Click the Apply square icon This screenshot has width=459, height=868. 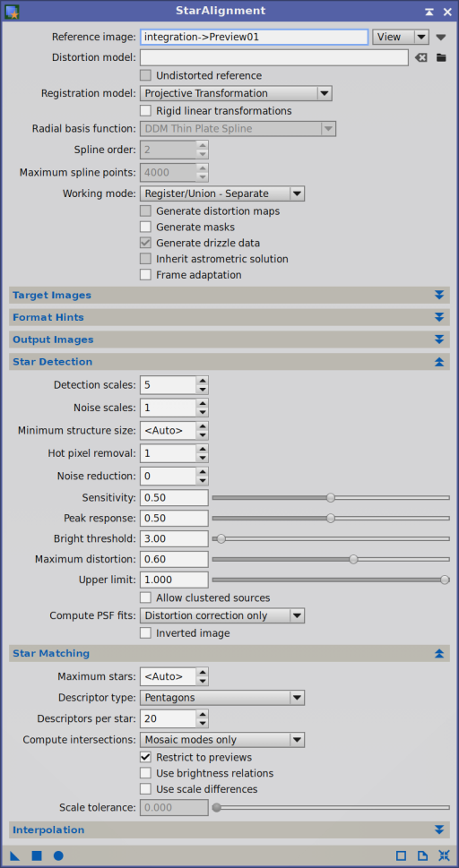click(x=37, y=855)
